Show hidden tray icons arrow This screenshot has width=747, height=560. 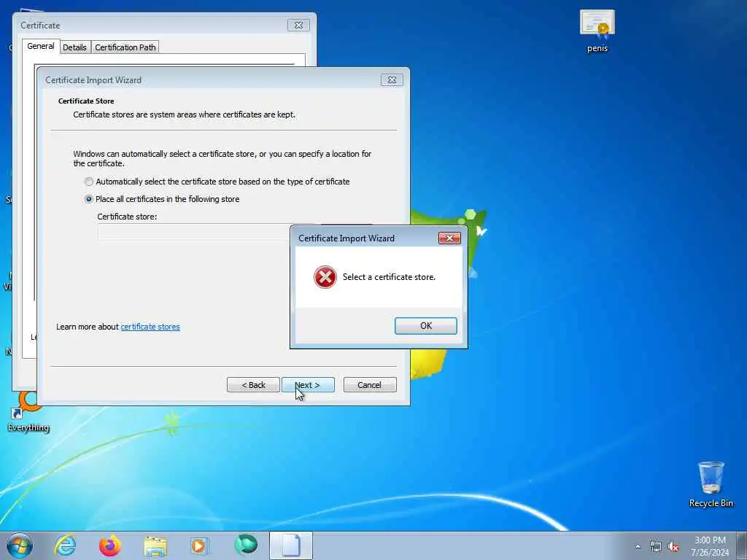638,547
